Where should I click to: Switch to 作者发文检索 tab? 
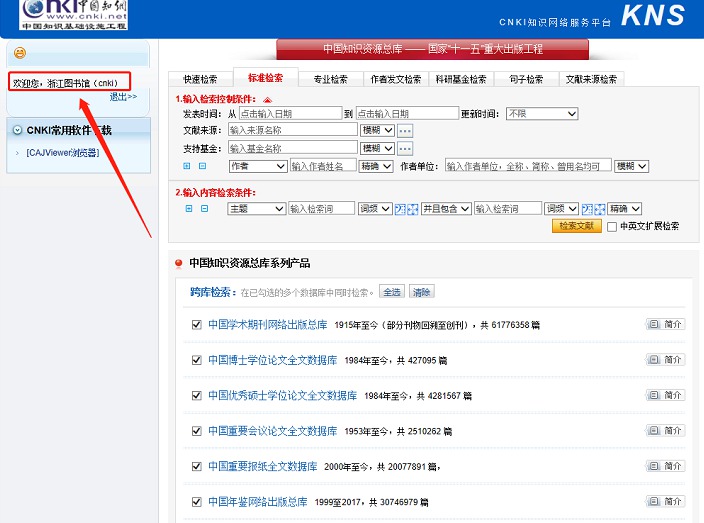pos(396,79)
